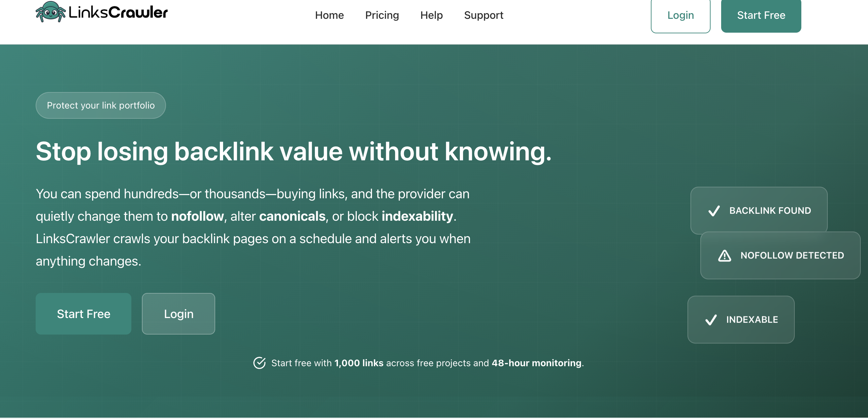This screenshot has height=419, width=868.
Task: Click the Login button in the header
Action: click(x=680, y=15)
